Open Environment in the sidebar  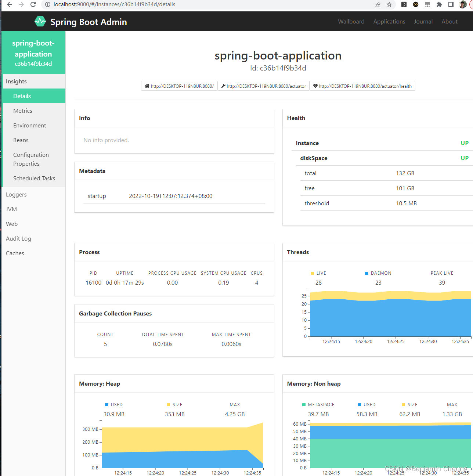pos(34,125)
